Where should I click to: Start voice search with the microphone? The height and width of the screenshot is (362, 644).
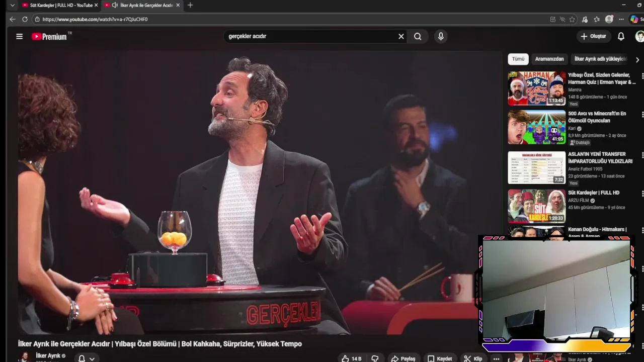[x=441, y=36]
